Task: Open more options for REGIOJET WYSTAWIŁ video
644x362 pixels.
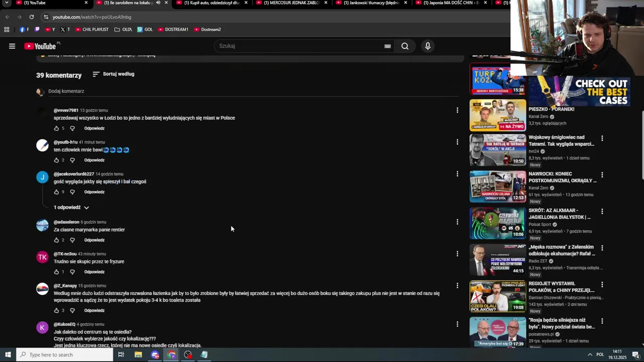Action: 602,285
